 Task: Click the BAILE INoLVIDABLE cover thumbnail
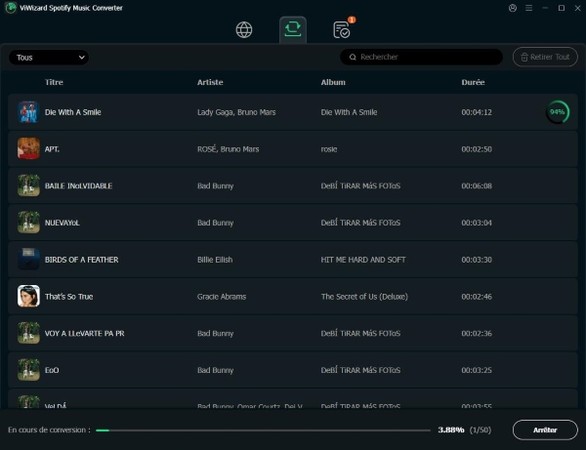(x=28, y=186)
